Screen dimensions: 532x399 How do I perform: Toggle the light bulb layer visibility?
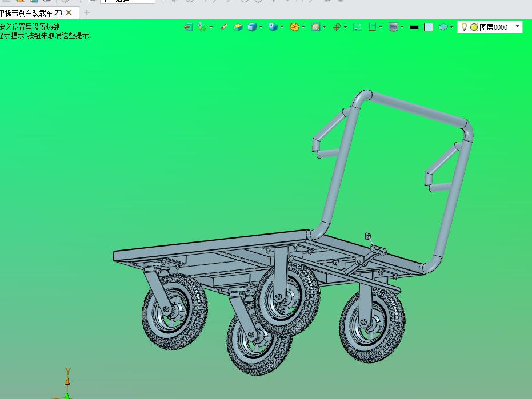464,27
